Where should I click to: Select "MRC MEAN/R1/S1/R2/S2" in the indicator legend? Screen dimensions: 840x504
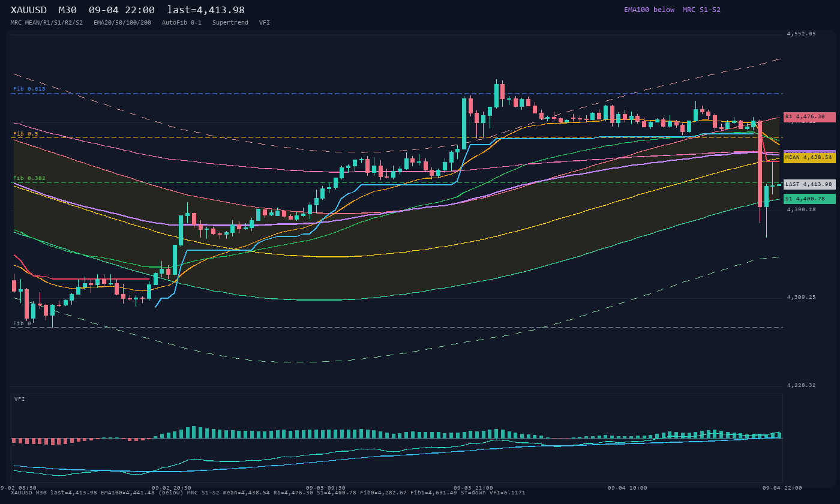tap(47, 22)
